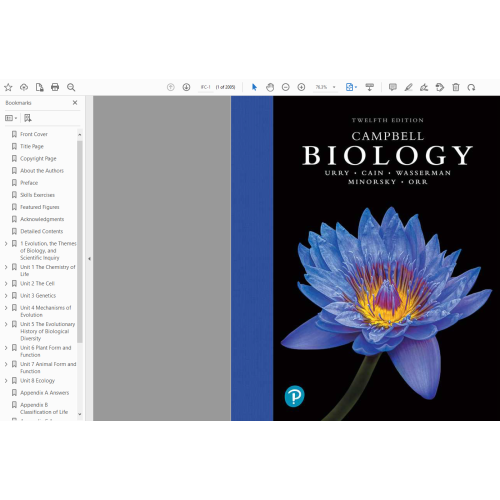Select the Hand pan tool
Image resolution: width=500 pixels, height=500 pixels.
coord(270,87)
